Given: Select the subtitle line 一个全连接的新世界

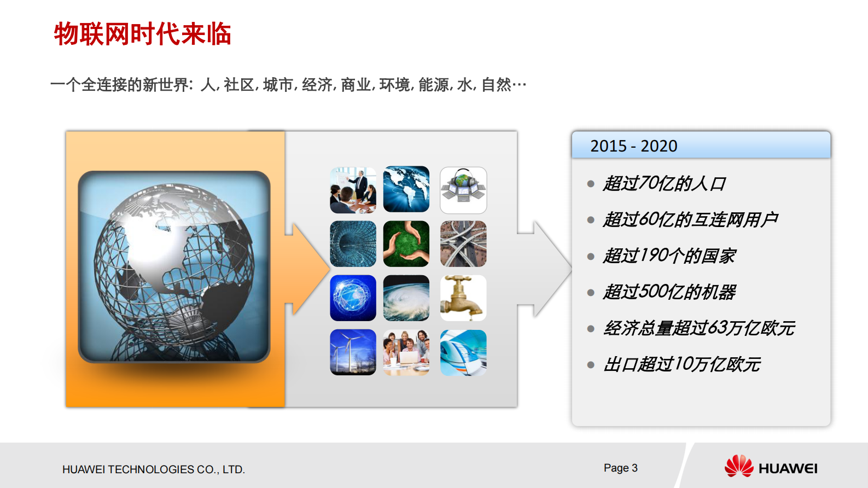Looking at the screenshot, I should point(288,85).
